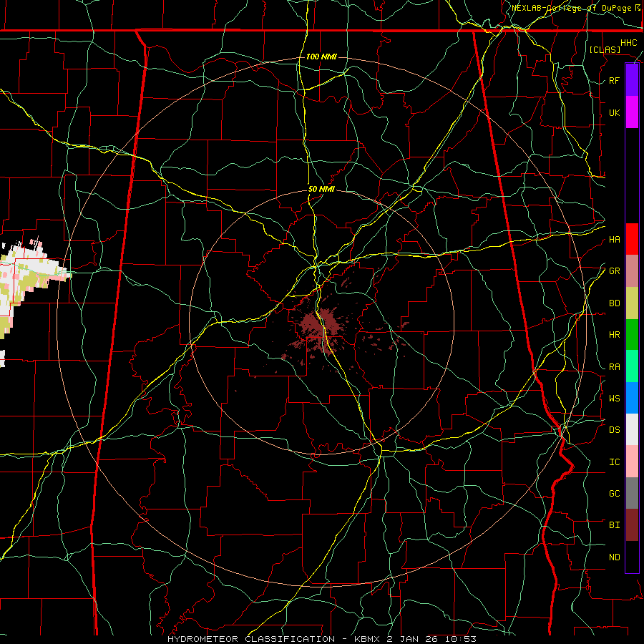Image resolution: width=644 pixels, height=644 pixels.
Task: Click the green HR legend color block
Action: click(632, 334)
